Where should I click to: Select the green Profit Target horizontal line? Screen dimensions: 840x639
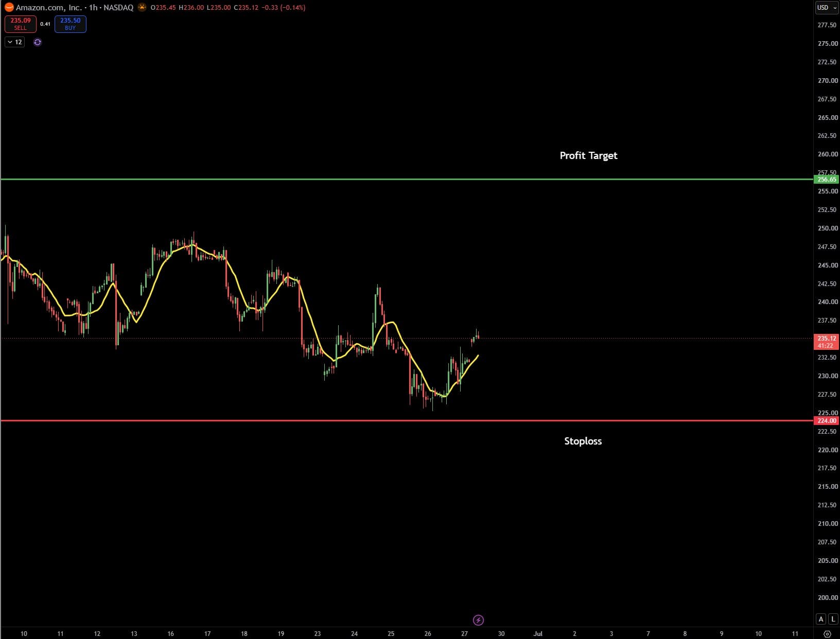[x=407, y=179]
